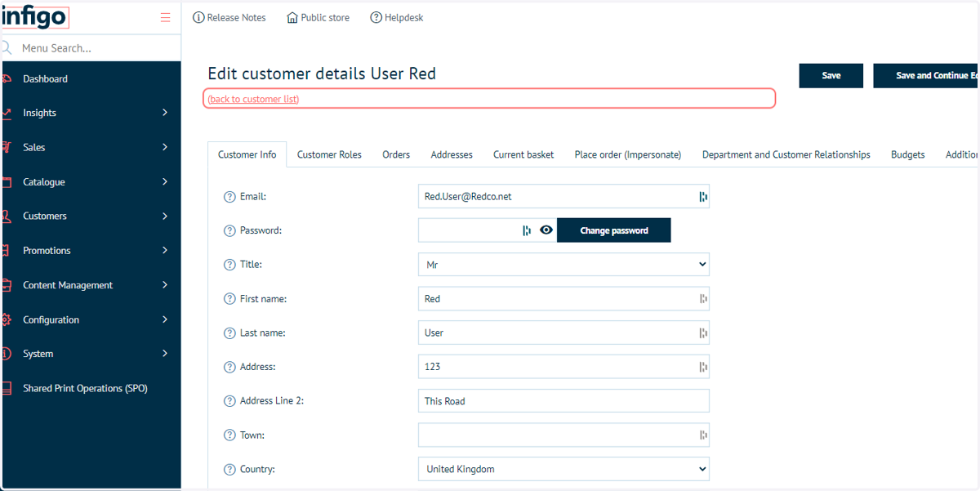
Task: Open Department and Customer Relationships tab
Action: pyautogui.click(x=786, y=154)
